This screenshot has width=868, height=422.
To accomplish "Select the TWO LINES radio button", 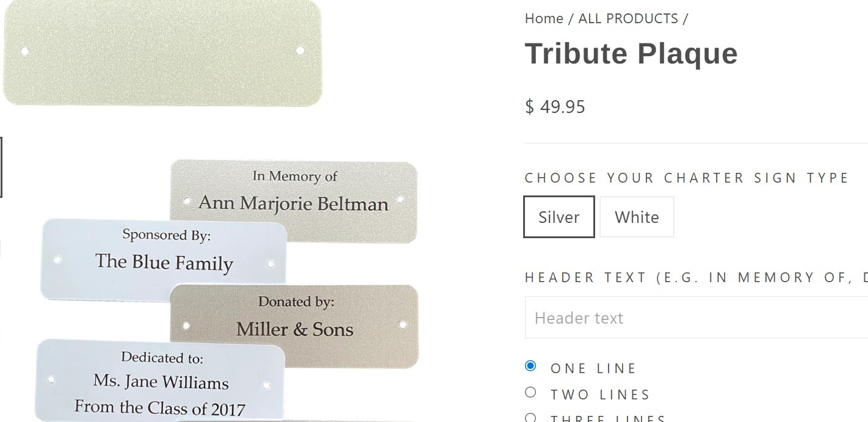I will [530, 392].
